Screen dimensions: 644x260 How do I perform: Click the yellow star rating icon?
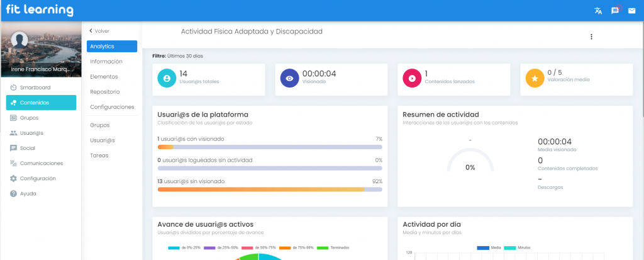point(535,79)
